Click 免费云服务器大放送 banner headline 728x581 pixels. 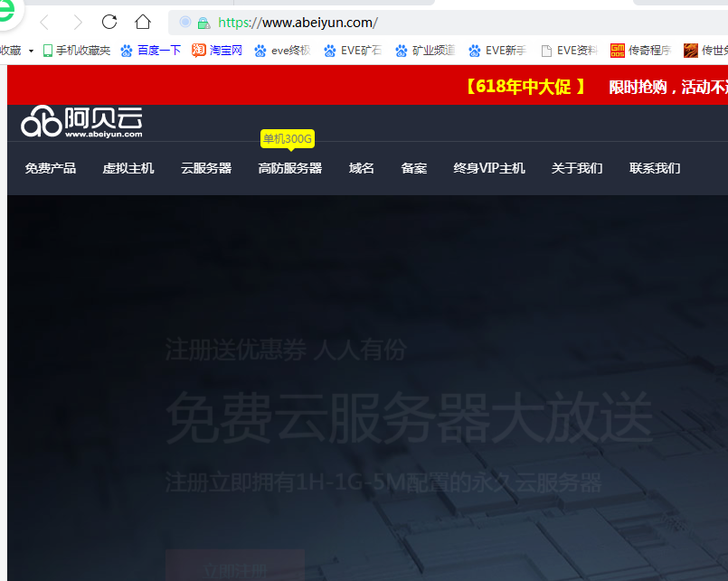(x=409, y=417)
